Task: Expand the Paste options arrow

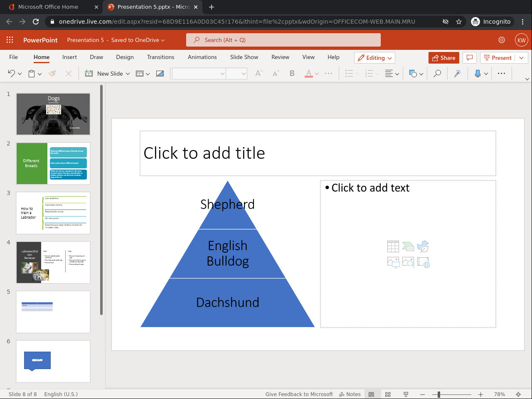Action: [39, 74]
